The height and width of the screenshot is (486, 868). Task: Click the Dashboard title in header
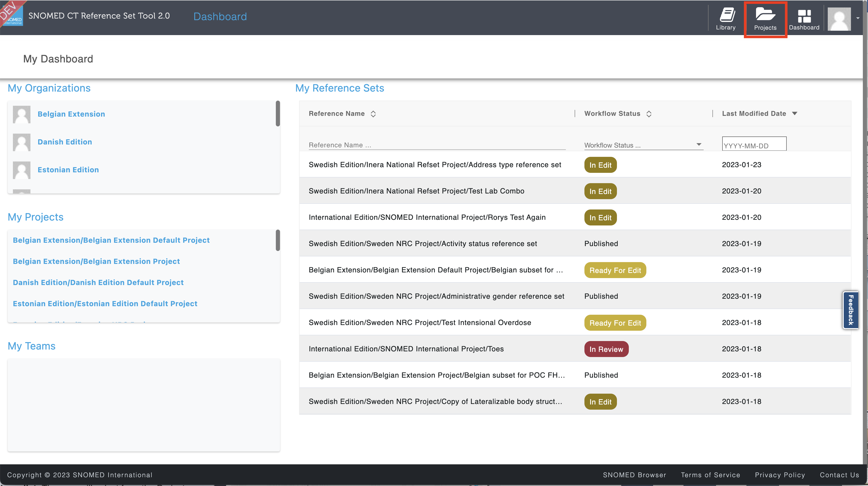pos(220,17)
